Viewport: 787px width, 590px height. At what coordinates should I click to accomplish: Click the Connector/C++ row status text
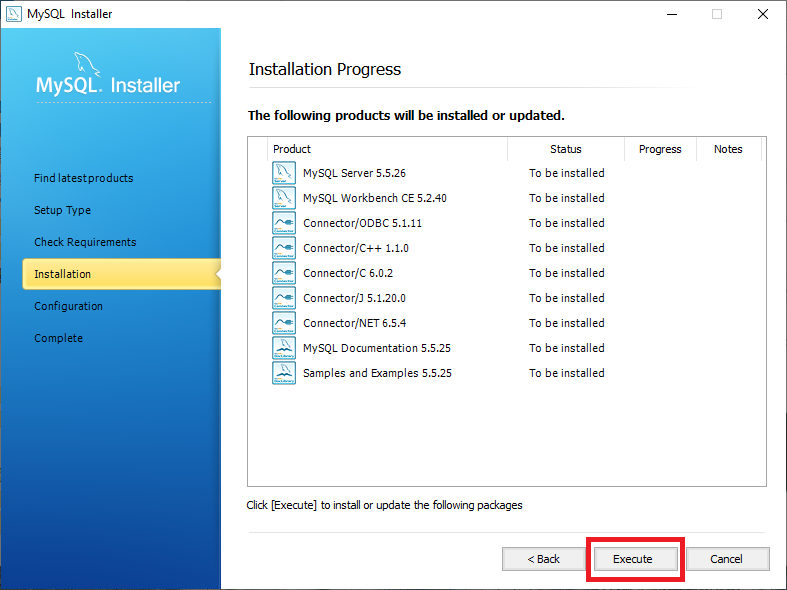[567, 248]
